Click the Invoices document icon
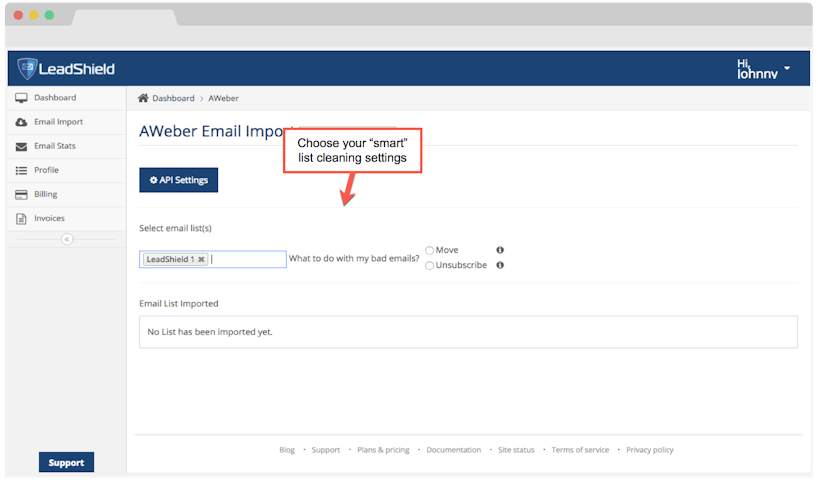The width and height of the screenshot is (818, 480). pyautogui.click(x=21, y=218)
